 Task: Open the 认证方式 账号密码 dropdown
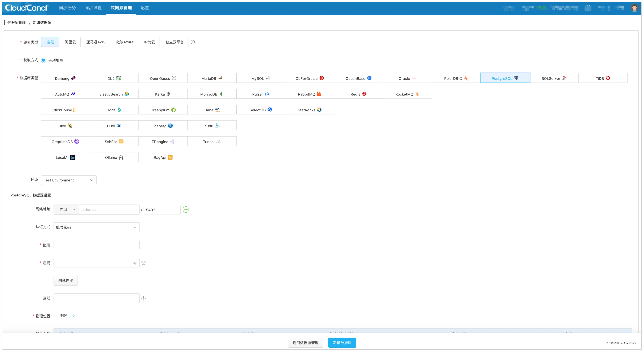click(x=96, y=227)
